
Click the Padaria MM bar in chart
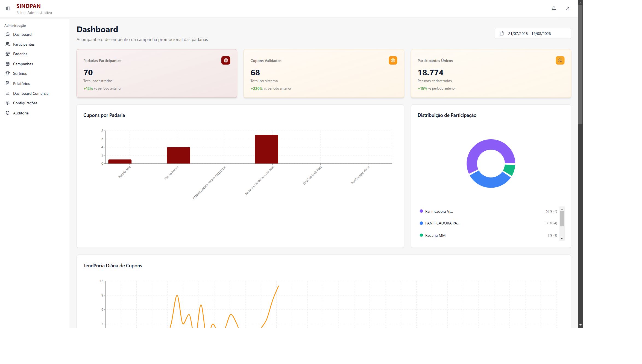pos(120,161)
